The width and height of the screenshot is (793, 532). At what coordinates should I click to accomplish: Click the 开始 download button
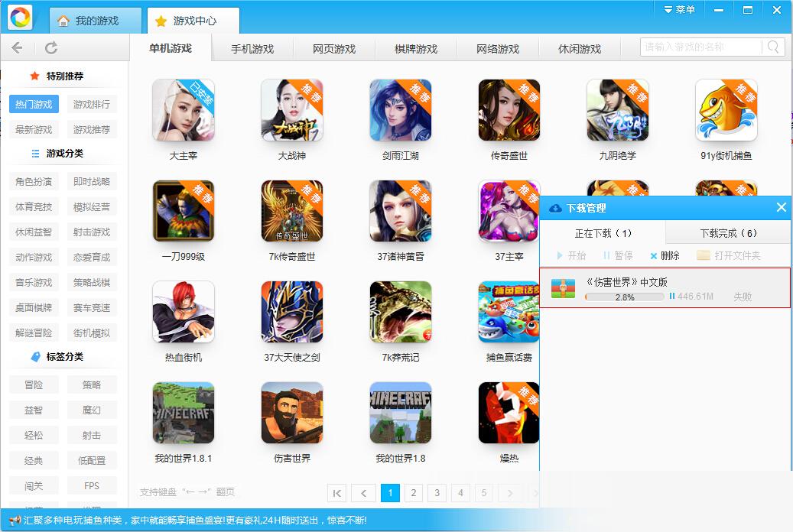[x=571, y=255]
